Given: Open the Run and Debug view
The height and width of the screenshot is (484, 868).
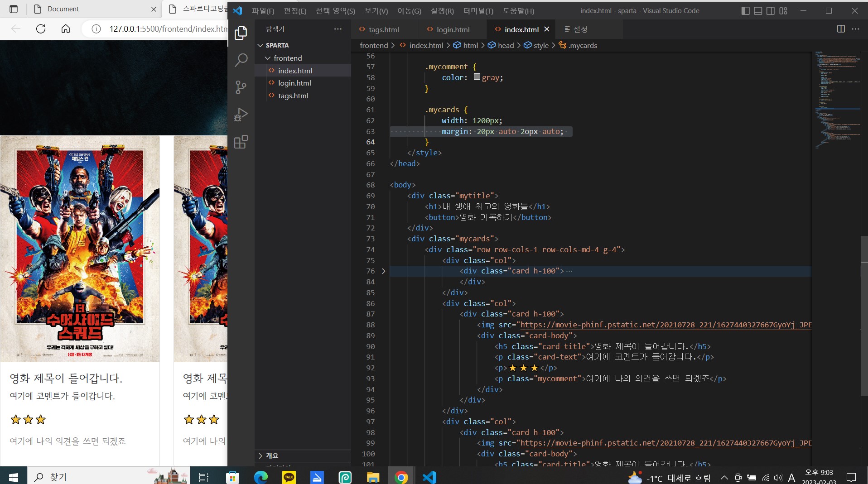Looking at the screenshot, I should pyautogui.click(x=241, y=115).
